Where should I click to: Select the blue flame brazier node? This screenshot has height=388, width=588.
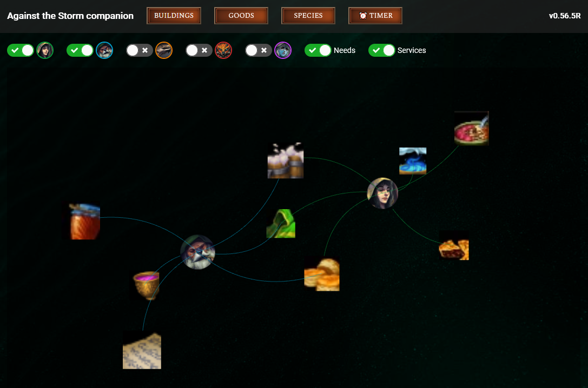(413, 161)
